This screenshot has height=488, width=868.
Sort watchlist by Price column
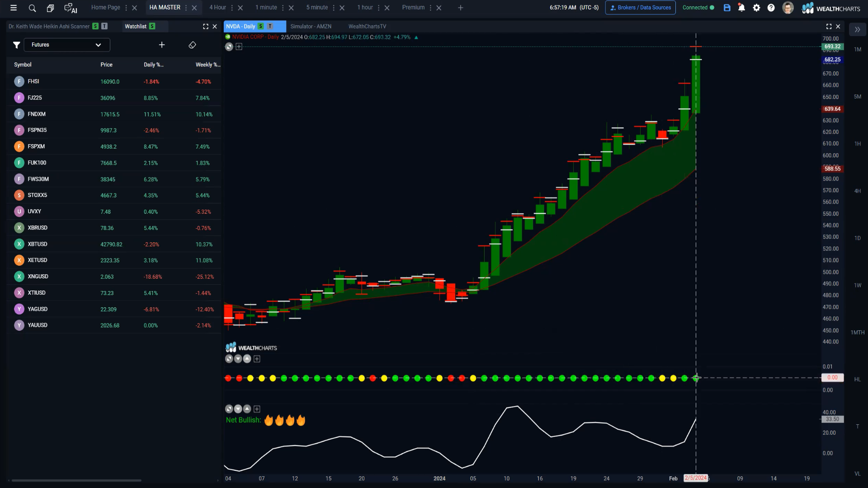tap(107, 65)
